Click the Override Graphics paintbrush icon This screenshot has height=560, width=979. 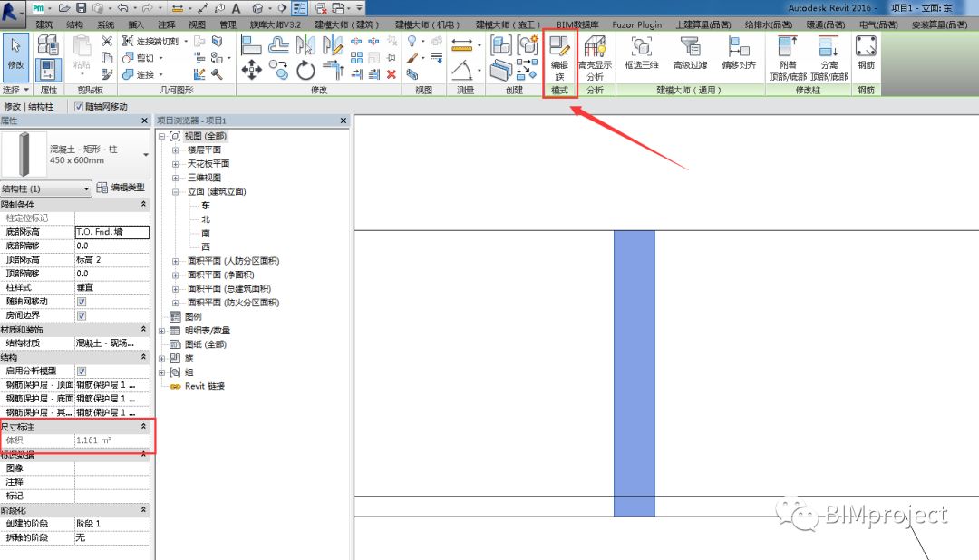pos(412,58)
